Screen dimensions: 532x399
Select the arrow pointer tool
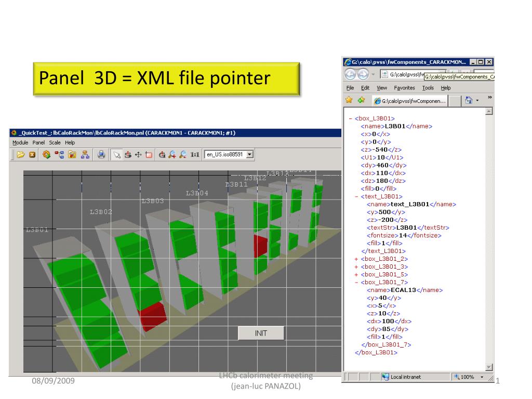(x=117, y=155)
